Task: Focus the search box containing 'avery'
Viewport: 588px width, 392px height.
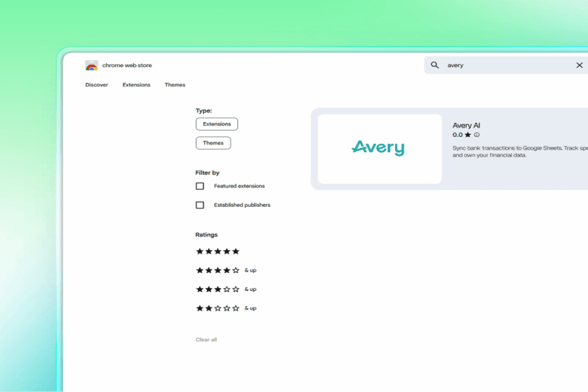Action: coord(506,65)
